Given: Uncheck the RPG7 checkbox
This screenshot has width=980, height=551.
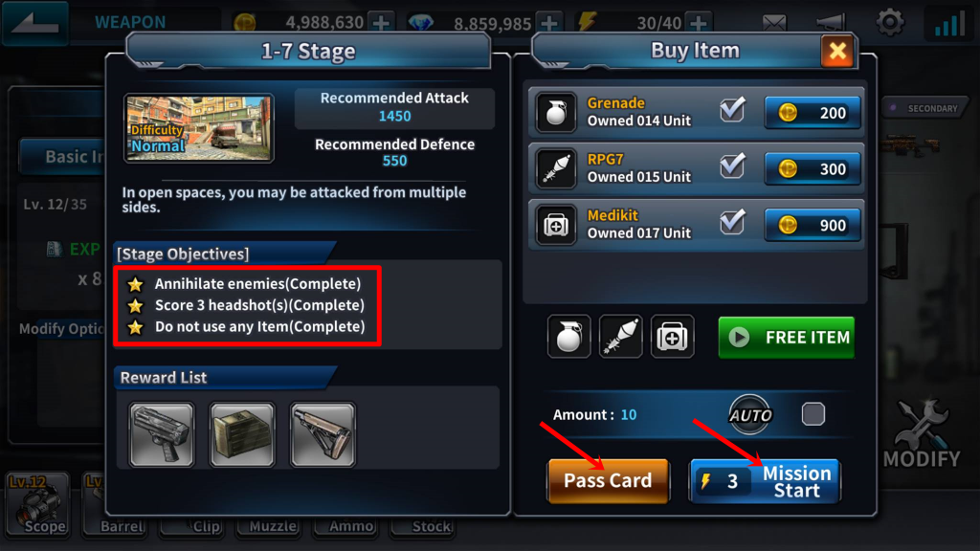Looking at the screenshot, I should point(732,166).
